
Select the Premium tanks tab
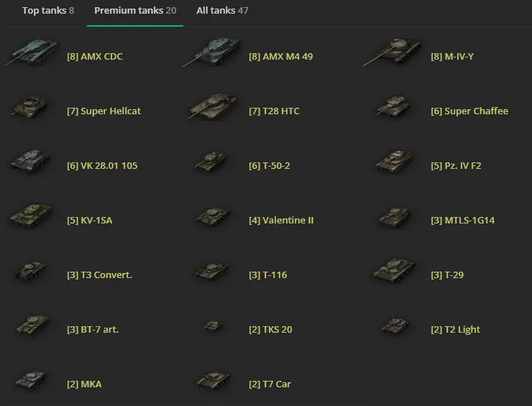point(134,11)
